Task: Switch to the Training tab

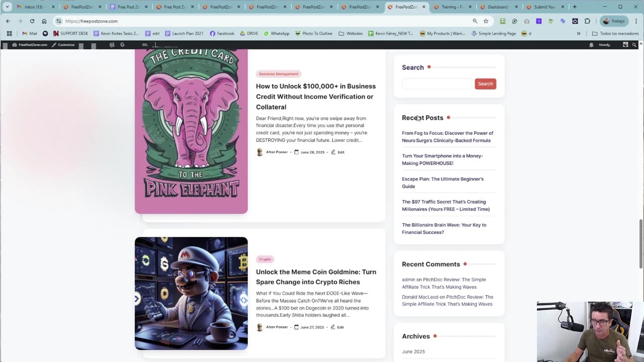Action: (x=452, y=7)
